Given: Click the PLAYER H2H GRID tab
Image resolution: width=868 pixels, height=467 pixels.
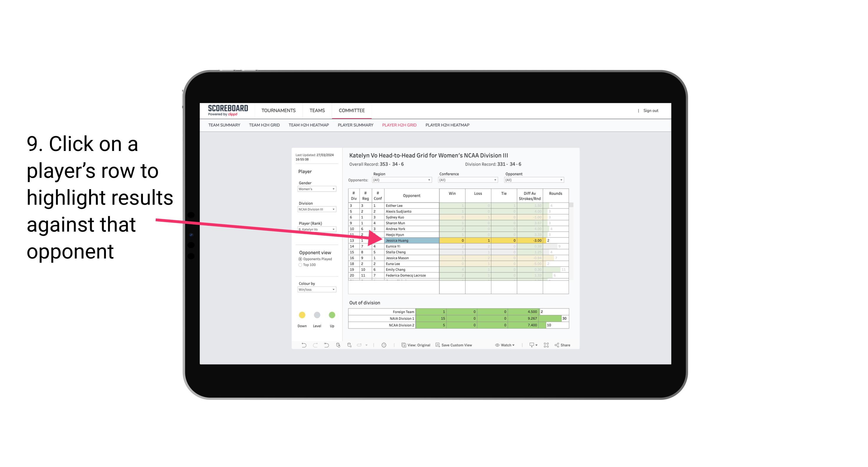Looking at the screenshot, I should pyautogui.click(x=400, y=125).
